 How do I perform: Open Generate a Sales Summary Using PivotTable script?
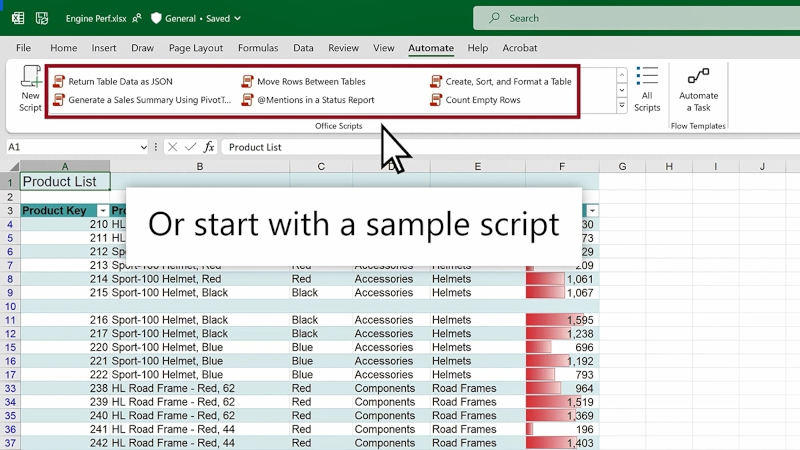click(x=142, y=100)
